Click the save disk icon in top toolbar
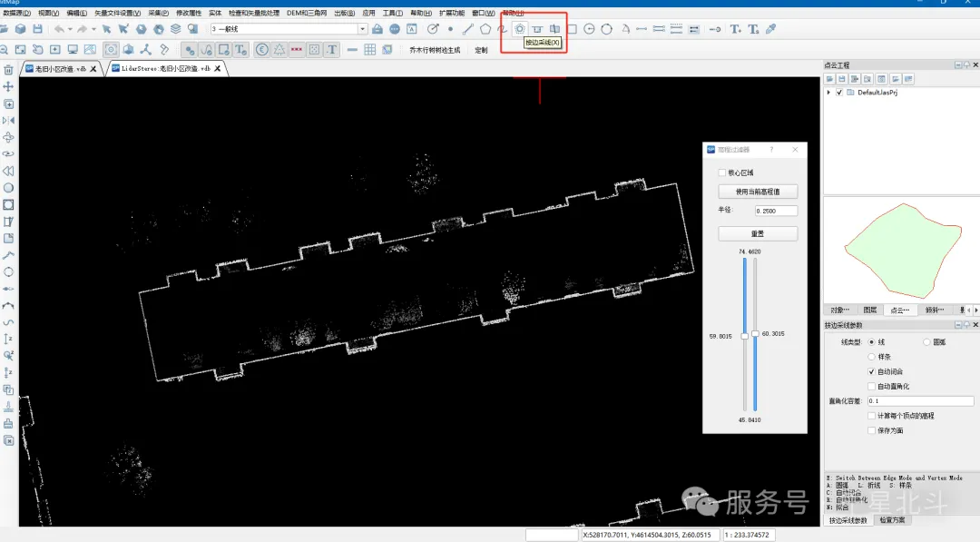This screenshot has width=980, height=542. 37,29
